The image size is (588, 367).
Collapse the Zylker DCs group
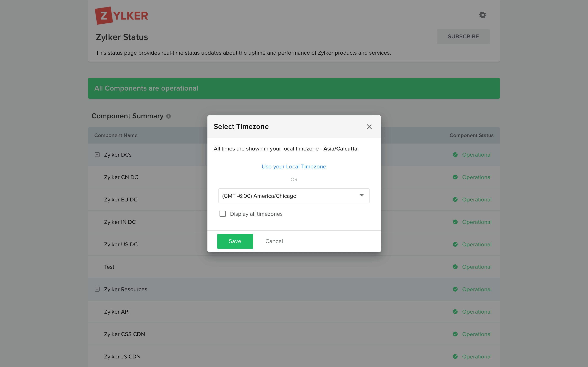pos(97,155)
